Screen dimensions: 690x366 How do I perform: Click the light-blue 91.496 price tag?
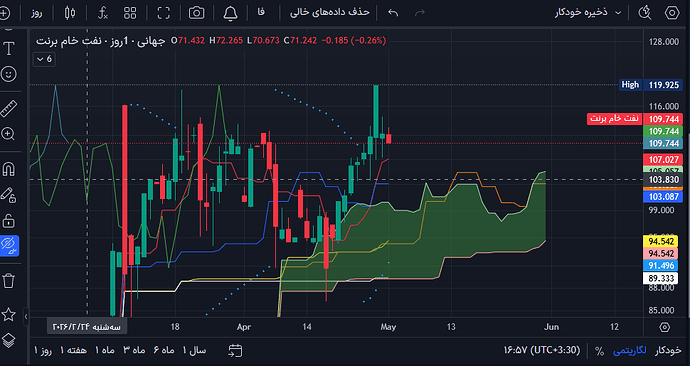tap(661, 266)
